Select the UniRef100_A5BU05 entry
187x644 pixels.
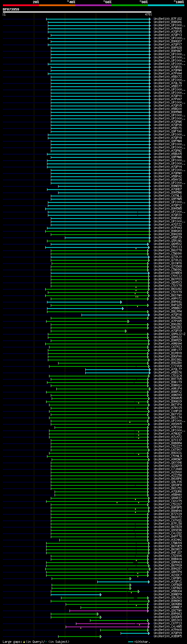(168, 154)
